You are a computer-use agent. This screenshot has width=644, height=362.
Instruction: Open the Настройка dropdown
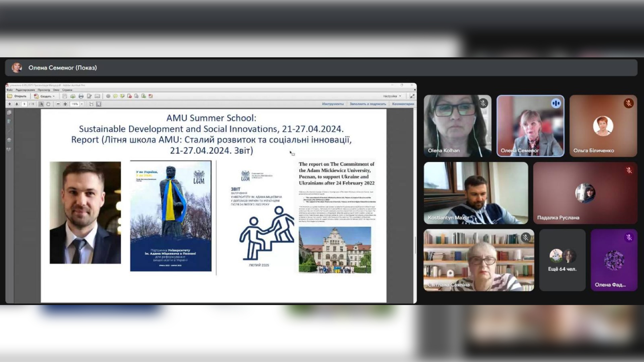coord(392,96)
